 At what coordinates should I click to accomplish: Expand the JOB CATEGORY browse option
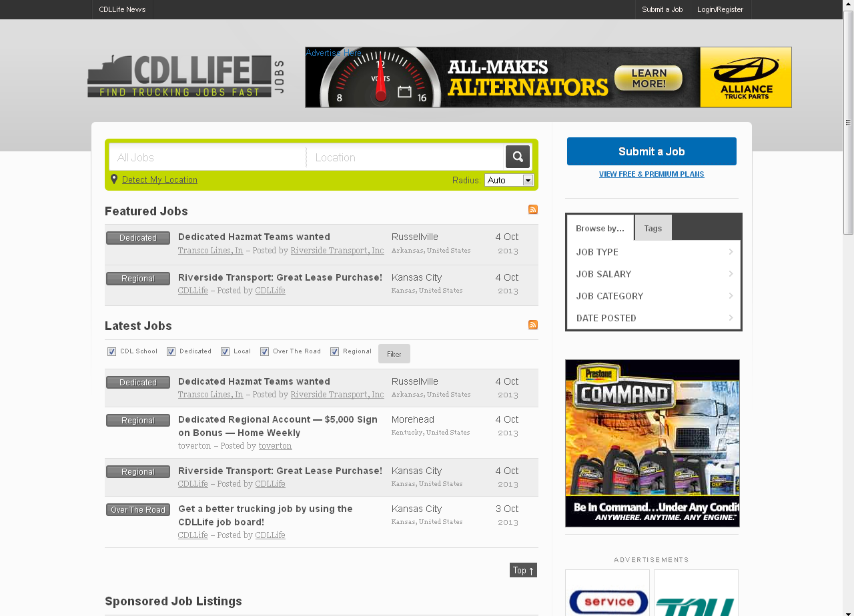click(654, 296)
